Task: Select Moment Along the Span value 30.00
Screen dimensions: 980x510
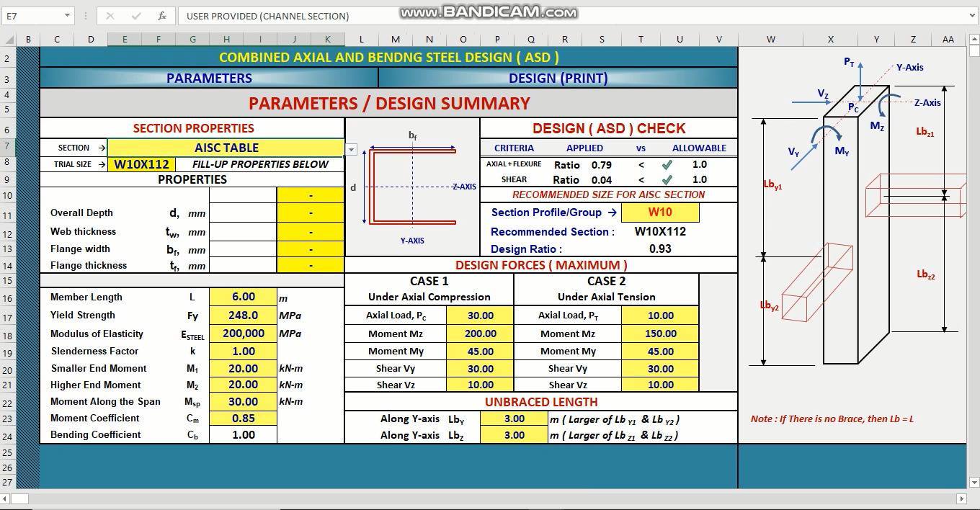Action: click(x=243, y=401)
